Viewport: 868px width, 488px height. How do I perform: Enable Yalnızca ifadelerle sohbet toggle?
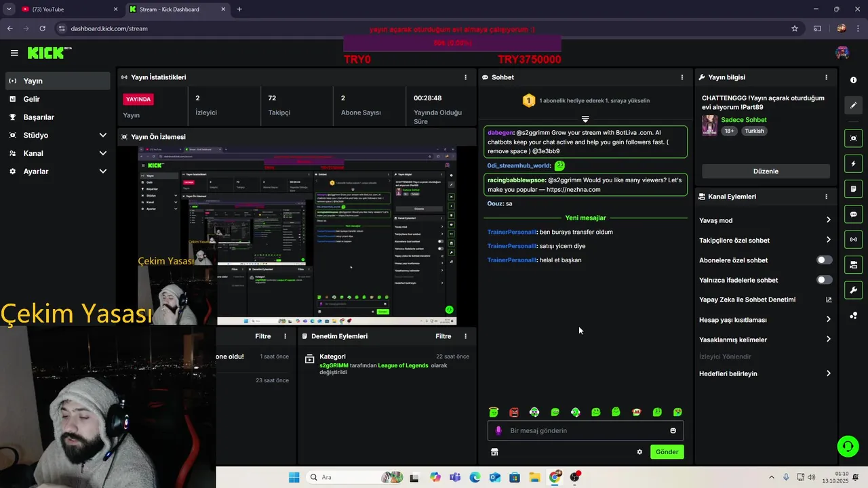click(x=824, y=280)
